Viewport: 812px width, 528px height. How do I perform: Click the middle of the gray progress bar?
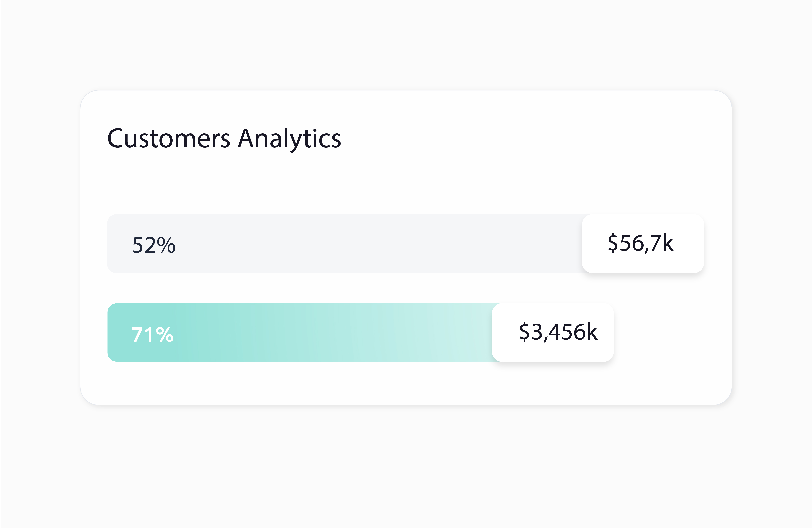345,243
